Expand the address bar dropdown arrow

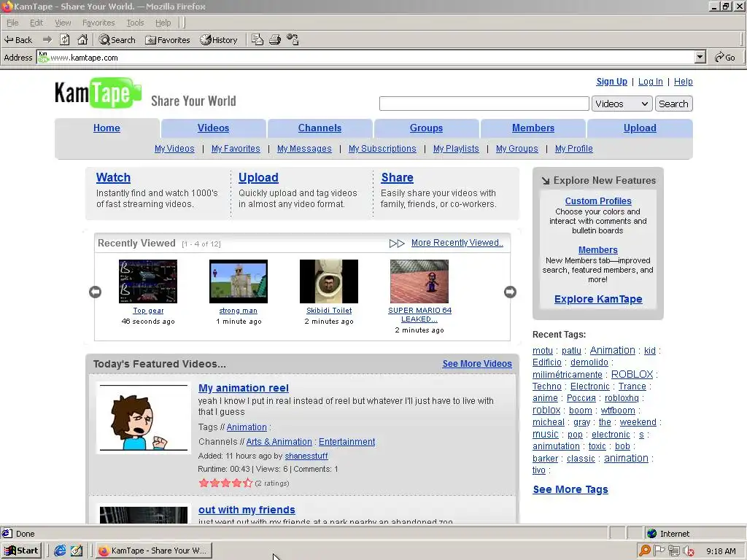tap(700, 57)
